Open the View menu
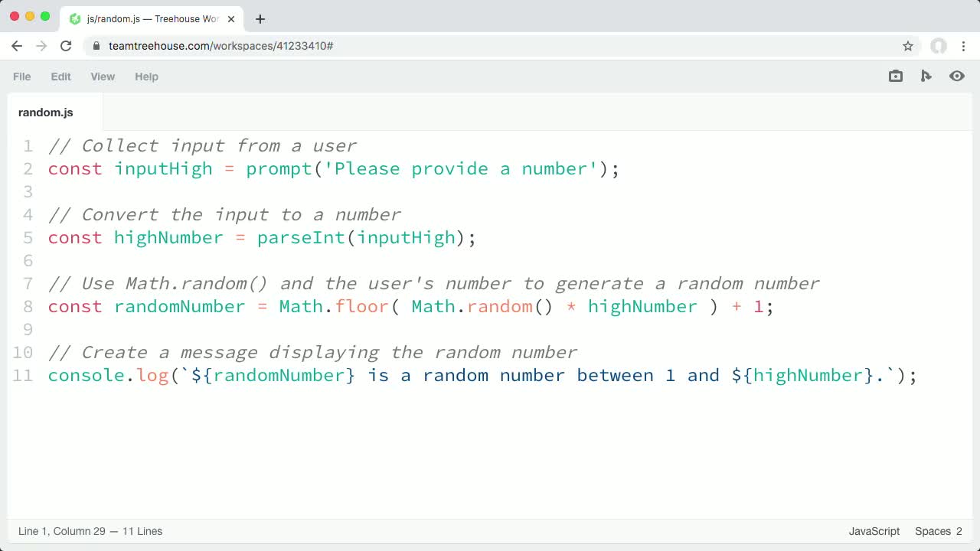Viewport: 980px width, 551px height. 103,77
